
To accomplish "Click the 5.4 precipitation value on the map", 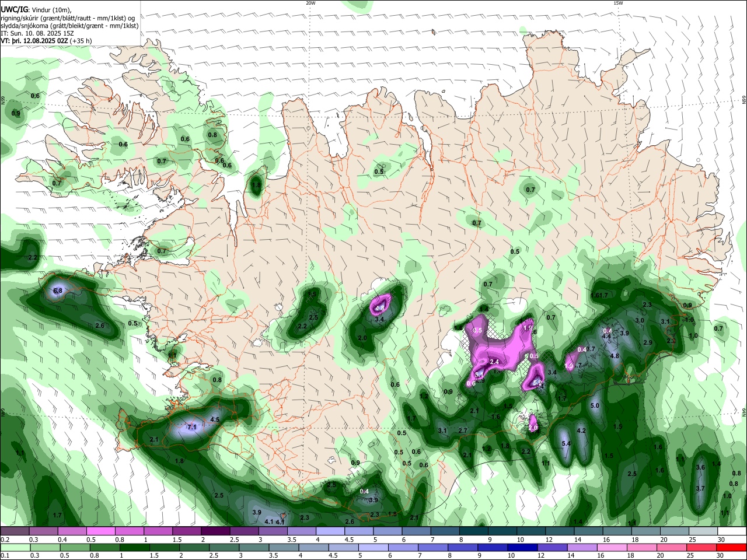I will coord(566,444).
